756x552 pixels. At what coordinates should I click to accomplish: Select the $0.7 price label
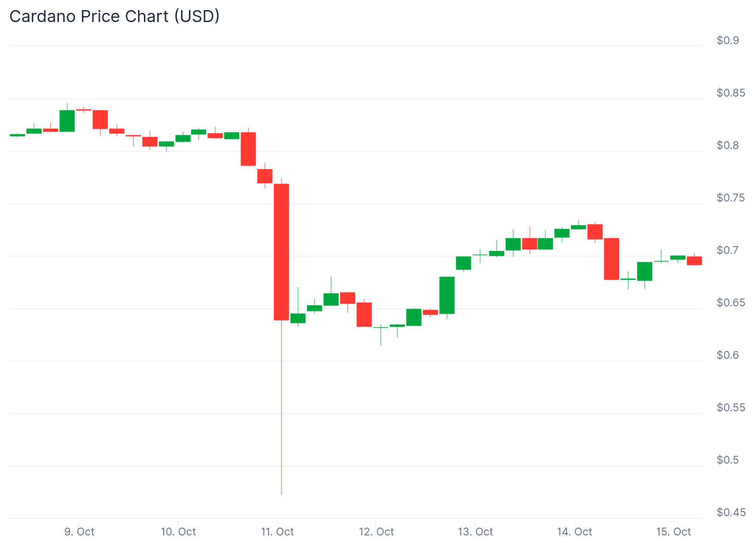click(728, 250)
